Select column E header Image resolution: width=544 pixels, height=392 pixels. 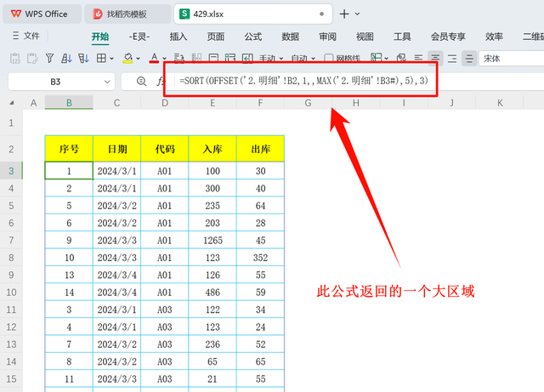212,103
